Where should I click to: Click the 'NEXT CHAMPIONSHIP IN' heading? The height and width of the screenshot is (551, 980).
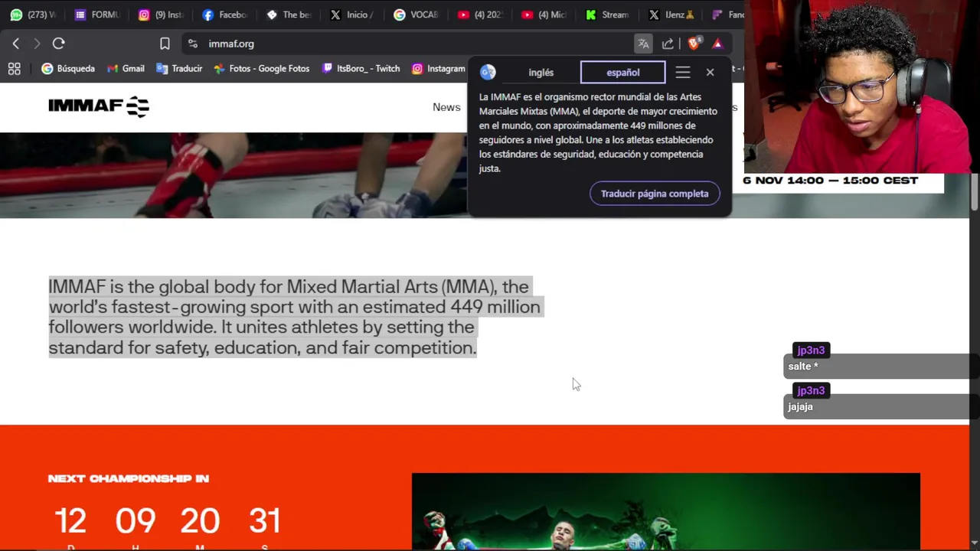[129, 479]
